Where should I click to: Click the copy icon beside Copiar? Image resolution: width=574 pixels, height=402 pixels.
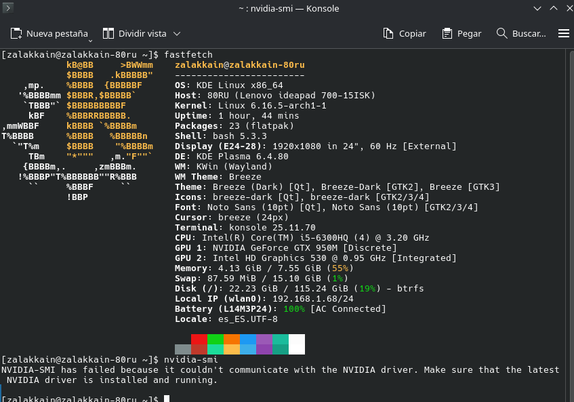pos(388,33)
